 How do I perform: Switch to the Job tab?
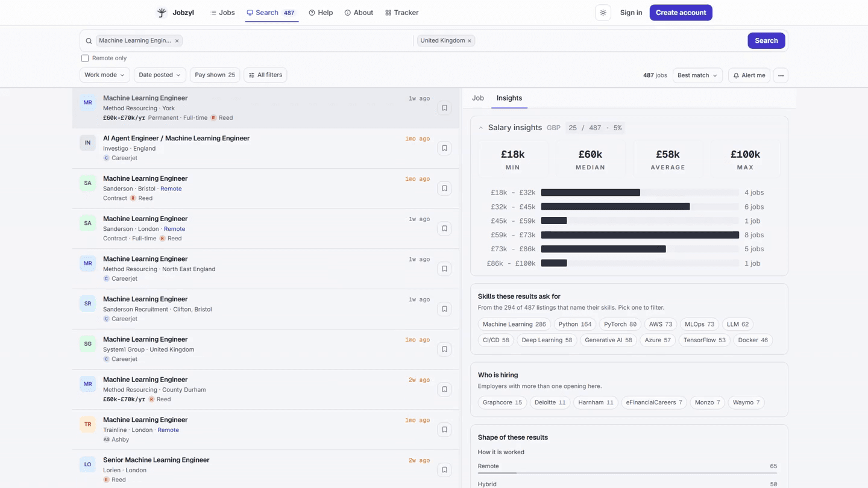(x=478, y=98)
